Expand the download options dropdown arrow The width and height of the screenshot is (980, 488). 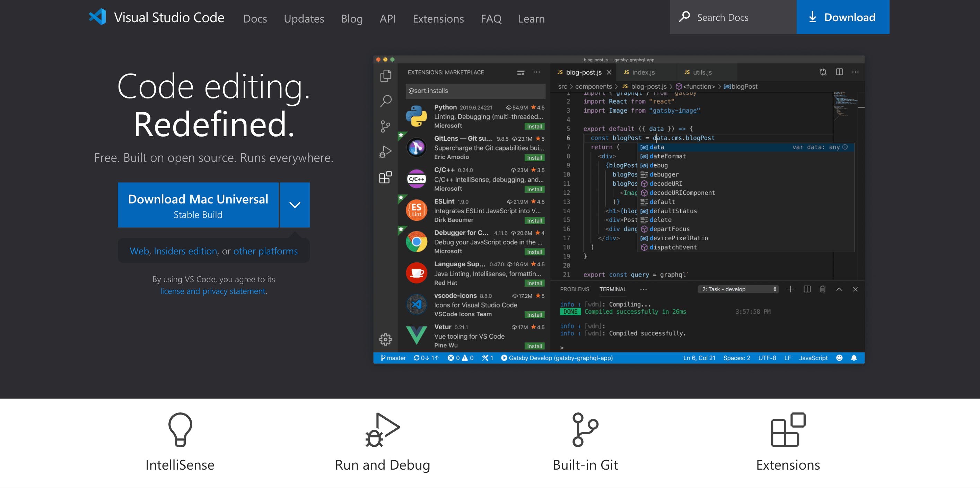(295, 204)
